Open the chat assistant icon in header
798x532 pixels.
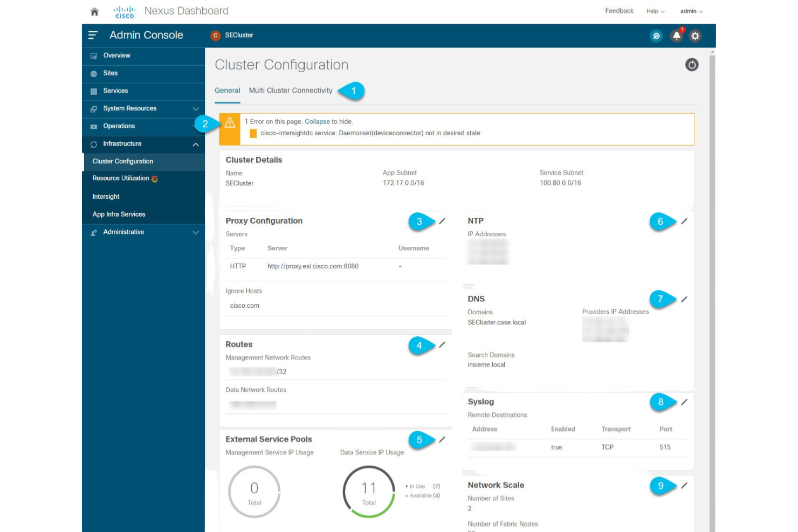(x=656, y=36)
